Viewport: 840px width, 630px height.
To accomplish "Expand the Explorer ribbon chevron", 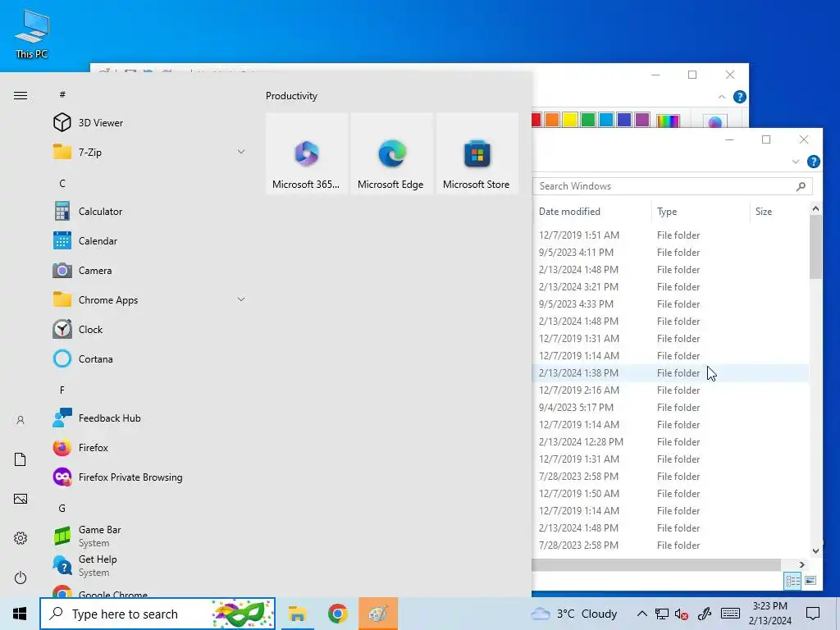I will (796, 162).
